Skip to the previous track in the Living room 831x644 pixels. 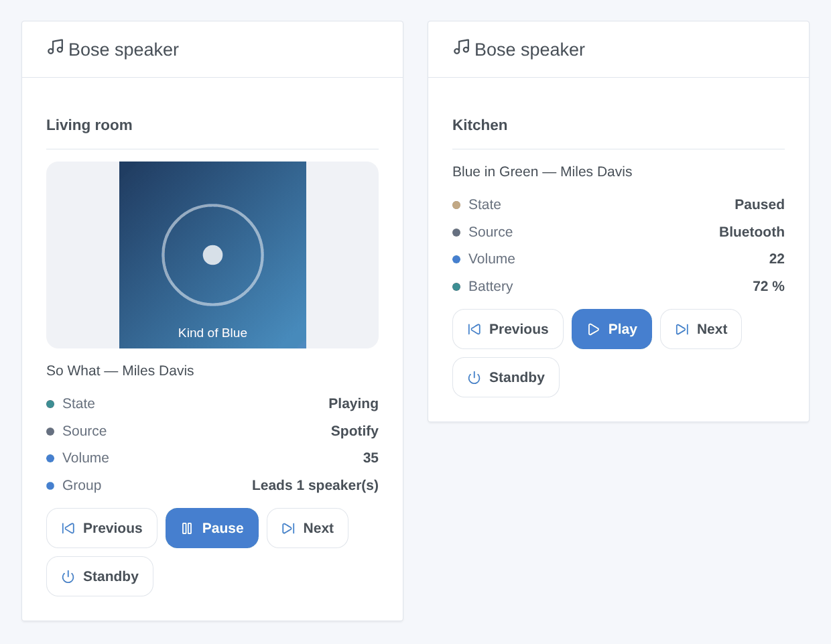tap(102, 528)
